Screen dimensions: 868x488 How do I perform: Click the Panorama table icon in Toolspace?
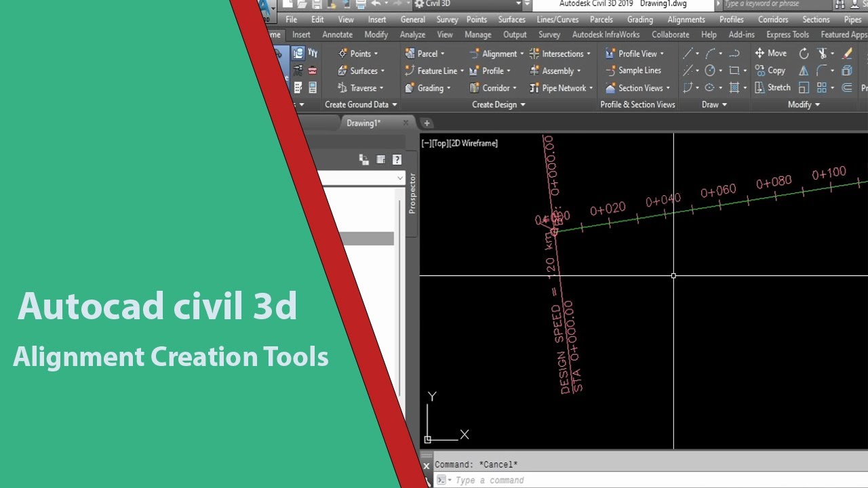pyautogui.click(x=380, y=160)
